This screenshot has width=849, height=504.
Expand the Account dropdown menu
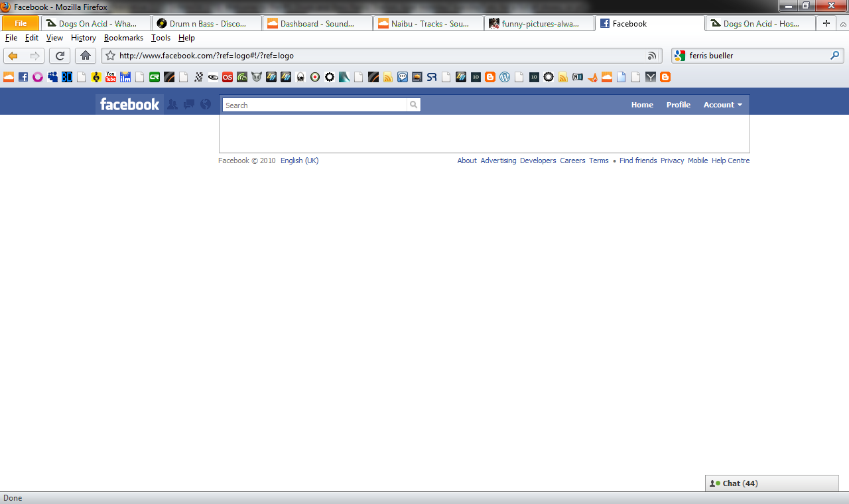723,105
